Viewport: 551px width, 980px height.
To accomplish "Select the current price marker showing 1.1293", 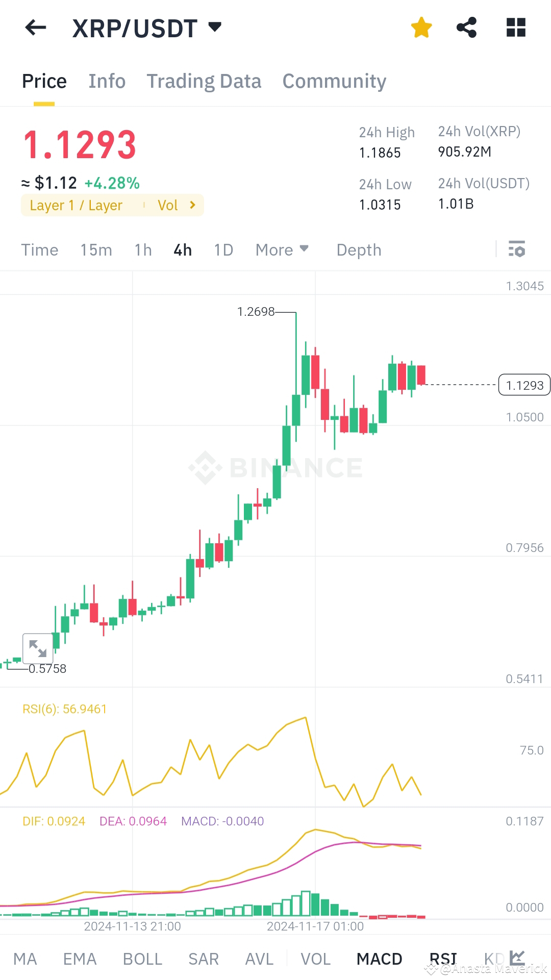I will pos(523,385).
